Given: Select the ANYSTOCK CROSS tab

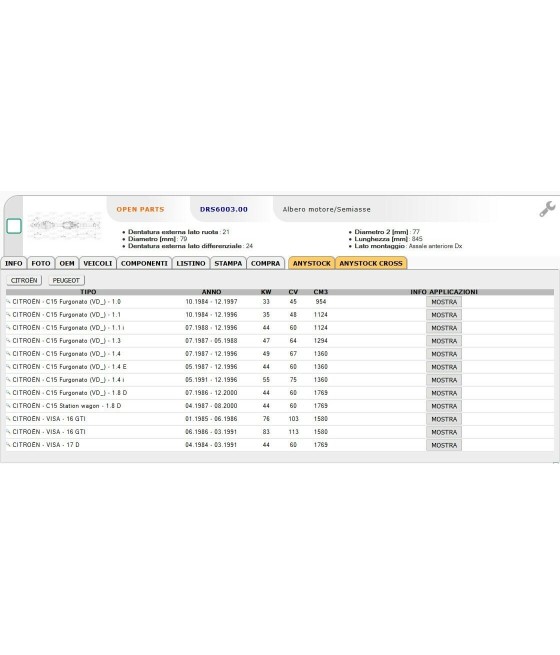Looking at the screenshot, I should tap(371, 263).
